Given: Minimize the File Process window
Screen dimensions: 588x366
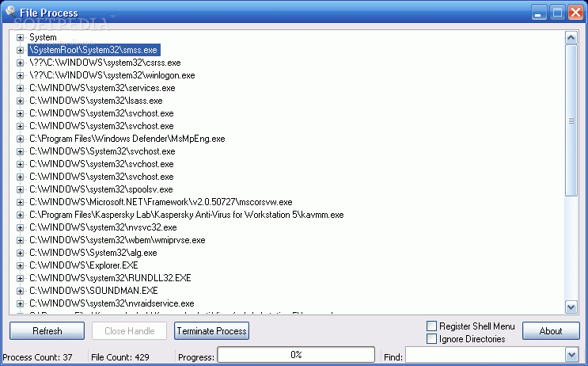Looking at the screenshot, I should [539, 13].
